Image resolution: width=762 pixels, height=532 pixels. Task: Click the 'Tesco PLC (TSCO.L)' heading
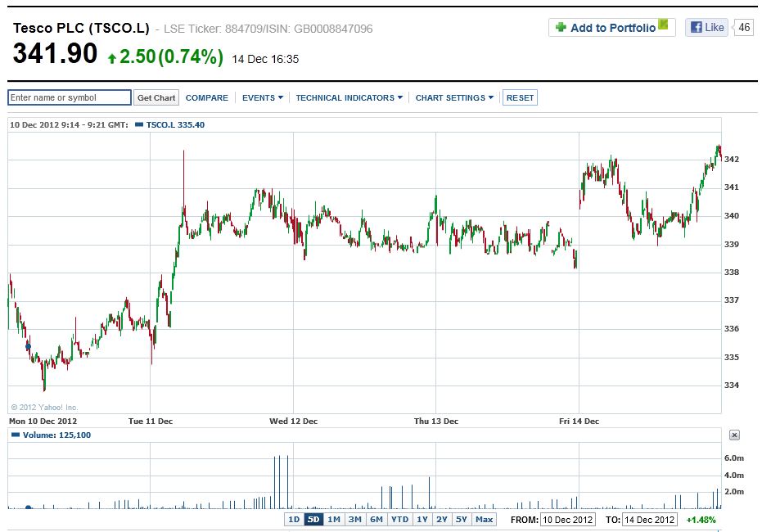81,28
